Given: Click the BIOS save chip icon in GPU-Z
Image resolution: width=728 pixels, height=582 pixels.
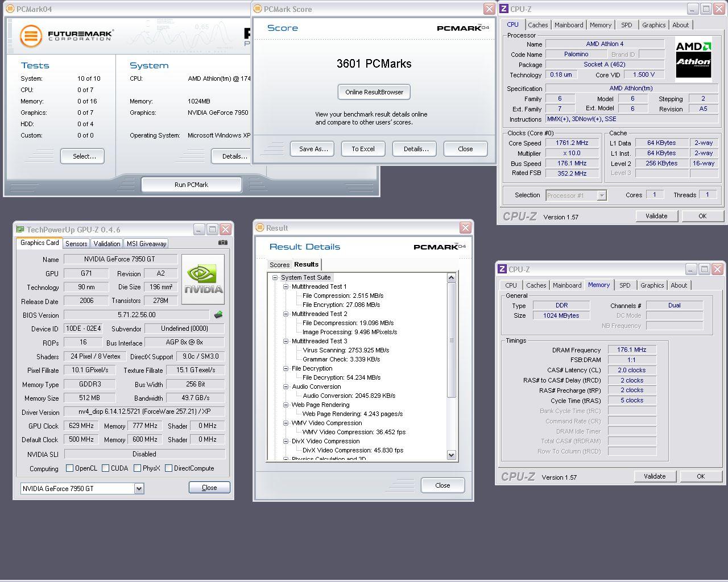Looking at the screenshot, I should point(218,314).
